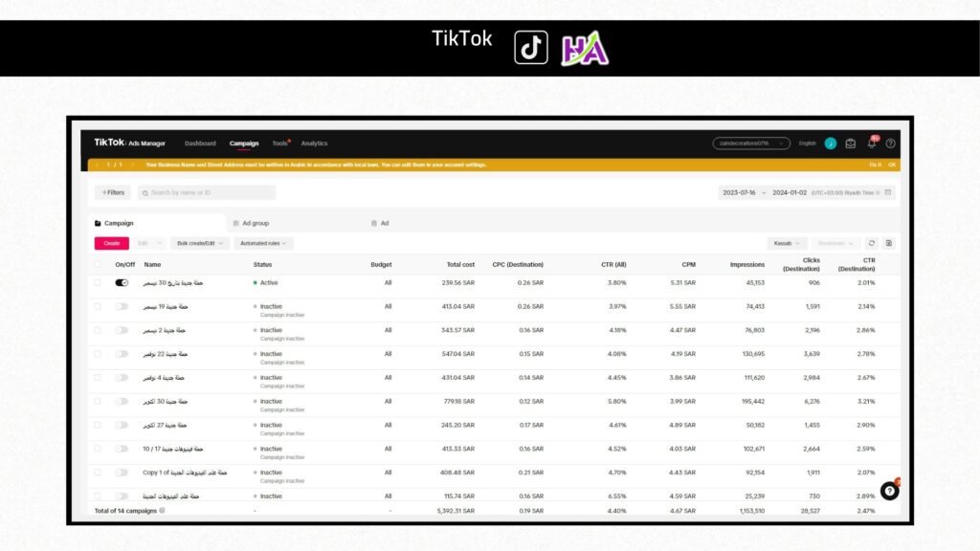Open the campaign starting with Copy 1 of
Screen dimensions: 980x551
pyautogui.click(x=185, y=473)
